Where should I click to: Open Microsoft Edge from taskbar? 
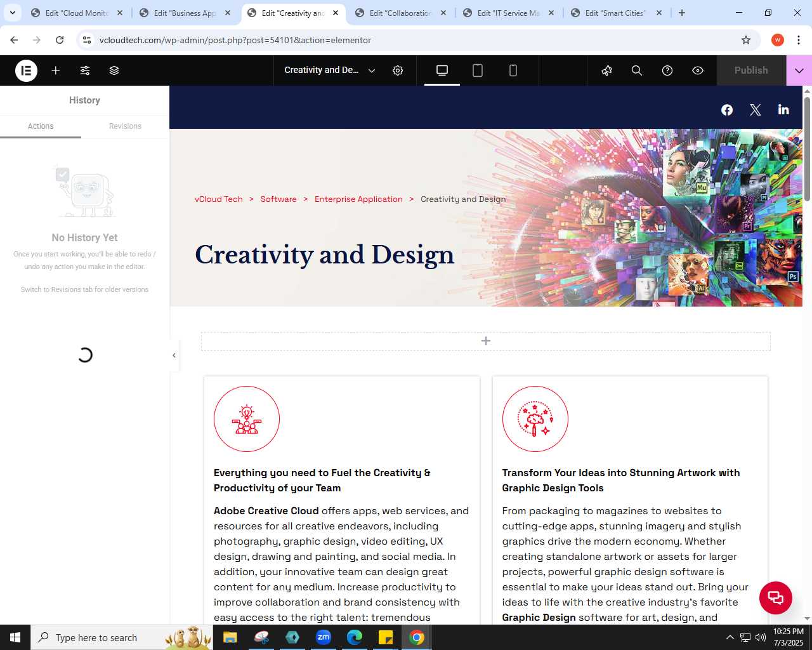click(355, 637)
